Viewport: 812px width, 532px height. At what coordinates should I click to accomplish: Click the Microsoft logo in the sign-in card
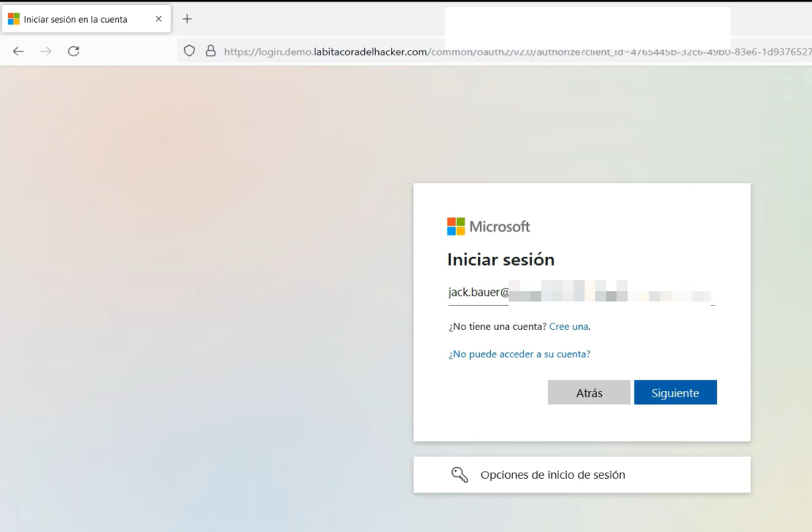(488, 227)
